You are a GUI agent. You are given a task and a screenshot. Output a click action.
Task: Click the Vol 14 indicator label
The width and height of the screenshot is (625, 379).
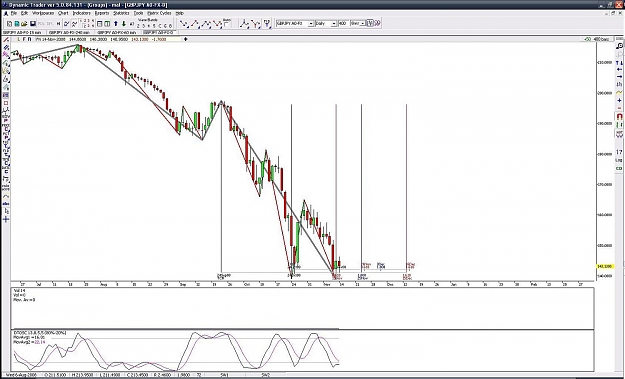19,291
